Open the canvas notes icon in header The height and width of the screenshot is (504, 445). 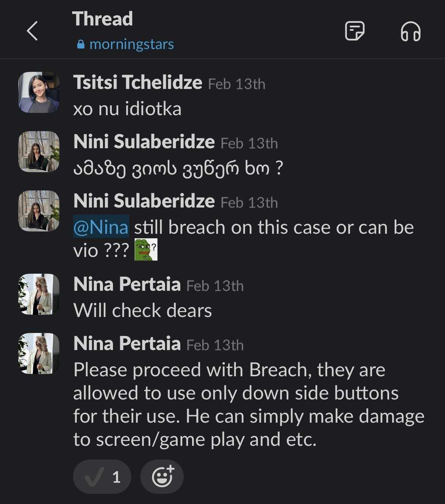click(354, 31)
